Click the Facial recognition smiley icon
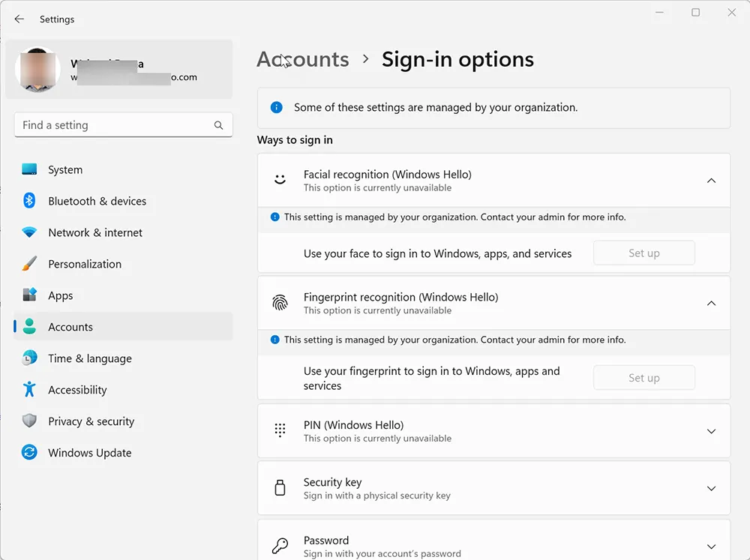Viewport: 750px width, 560px height. (x=280, y=180)
